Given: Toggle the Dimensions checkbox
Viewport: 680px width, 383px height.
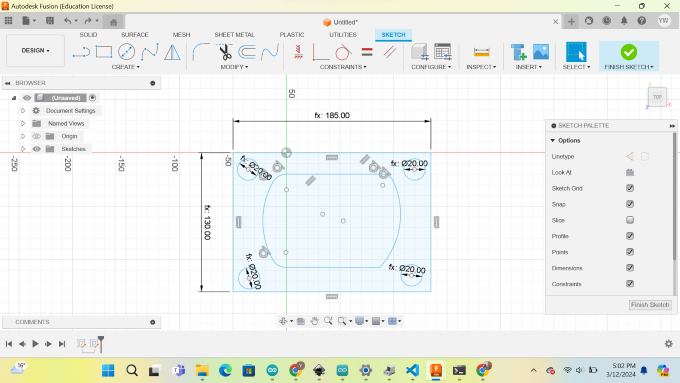Looking at the screenshot, I should [630, 268].
